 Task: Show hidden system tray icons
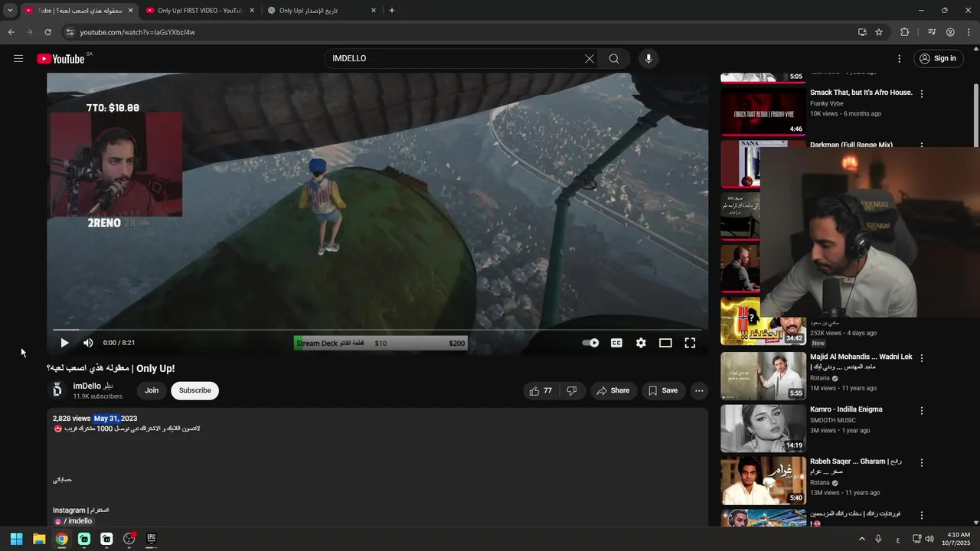tap(861, 539)
